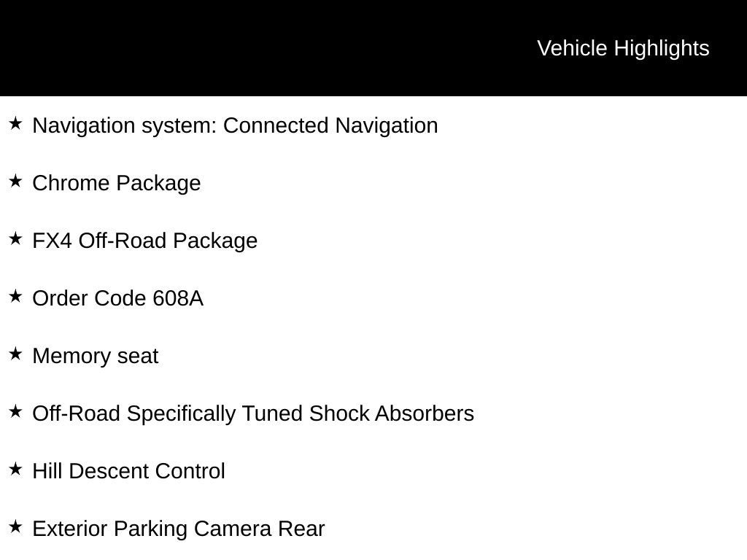Click the Exterior Parking Camera Rear text
The width and height of the screenshot is (747, 560).
click(179, 529)
